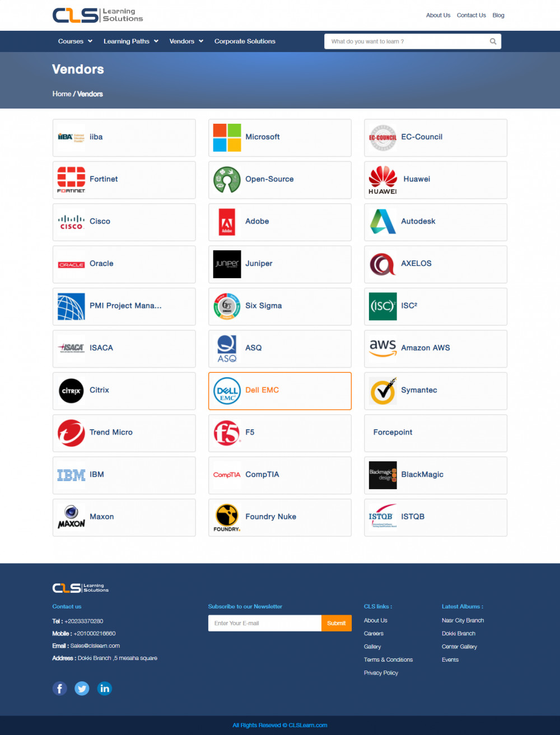The height and width of the screenshot is (735, 560).
Task: Open the Blog link in header
Action: pyautogui.click(x=498, y=16)
